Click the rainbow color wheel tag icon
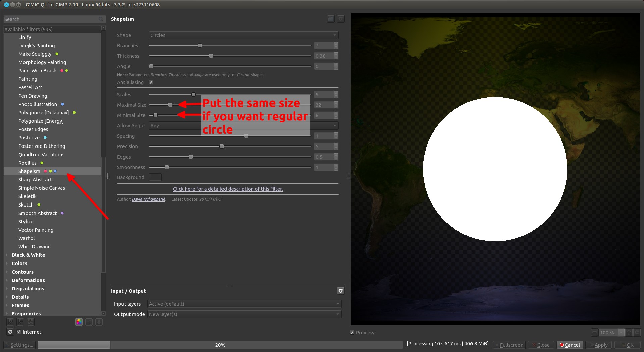Screen dimensions: 644x352 pos(79,322)
